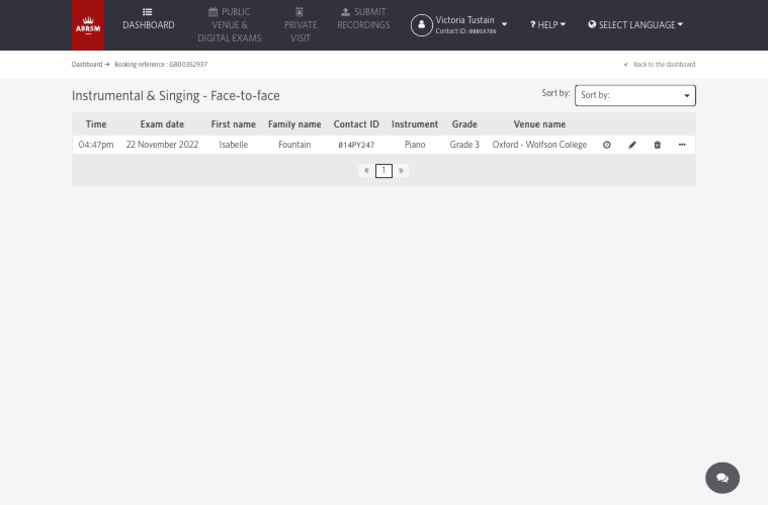768x505 pixels.
Task: Click the Grade column header
Action: [x=464, y=124]
